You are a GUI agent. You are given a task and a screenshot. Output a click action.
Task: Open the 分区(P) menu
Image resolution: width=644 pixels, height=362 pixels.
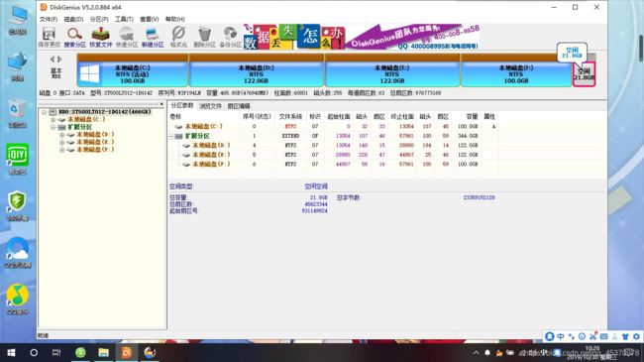pos(99,19)
